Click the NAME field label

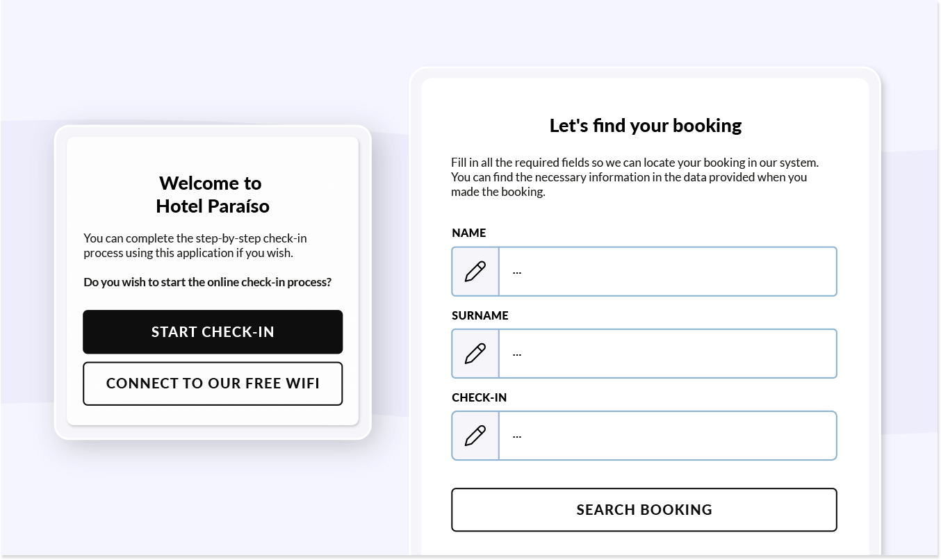(x=469, y=233)
